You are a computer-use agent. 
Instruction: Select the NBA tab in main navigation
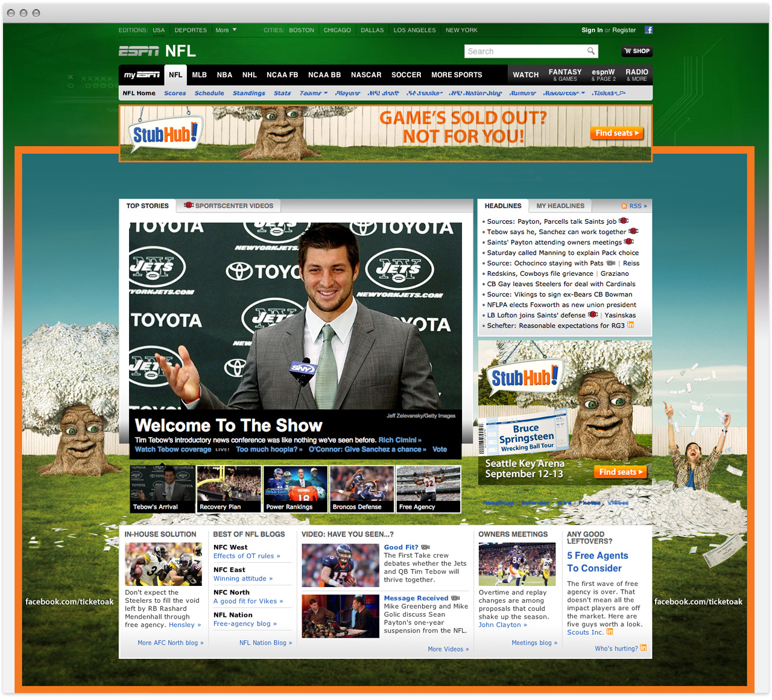[x=224, y=75]
